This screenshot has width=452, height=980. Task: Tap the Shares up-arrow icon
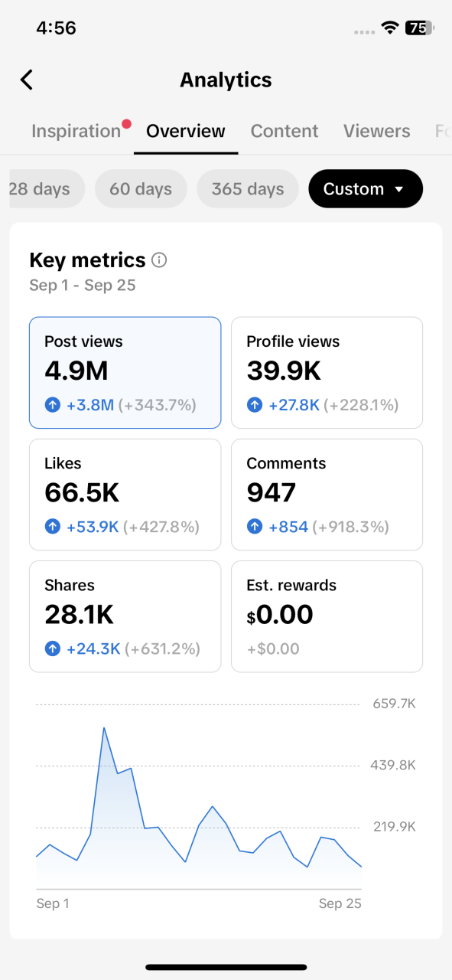coord(52,648)
